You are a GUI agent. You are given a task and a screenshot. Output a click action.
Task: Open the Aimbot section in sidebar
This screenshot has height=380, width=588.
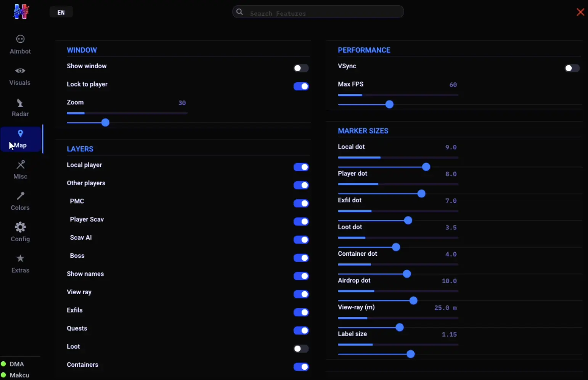(x=20, y=45)
